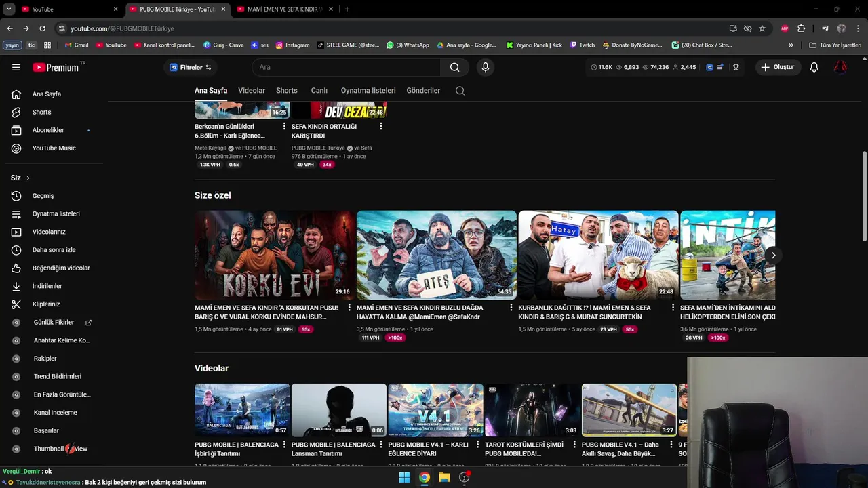Screen dimensions: 868x488
Task: Show more bookmarks with the double chevron
Action: pyautogui.click(x=791, y=45)
